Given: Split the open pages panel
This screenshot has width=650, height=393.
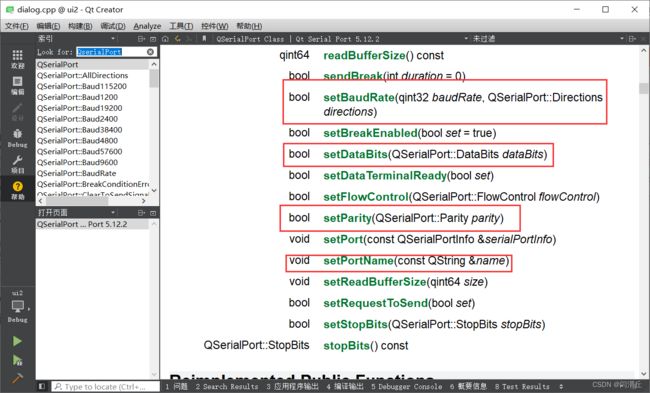Looking at the screenshot, I should coord(141,213).
